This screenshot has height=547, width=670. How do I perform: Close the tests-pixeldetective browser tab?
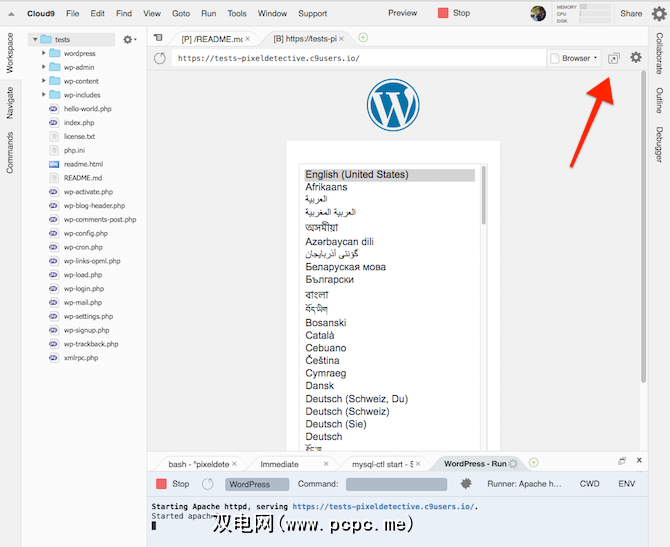(341, 38)
